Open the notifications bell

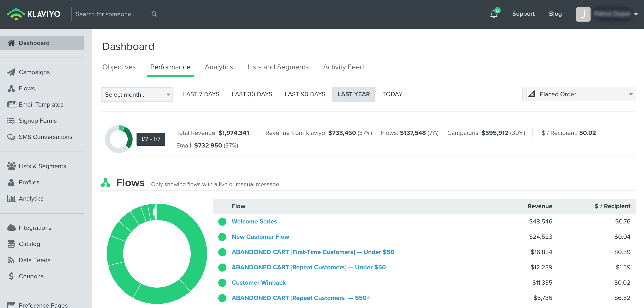coord(494,14)
